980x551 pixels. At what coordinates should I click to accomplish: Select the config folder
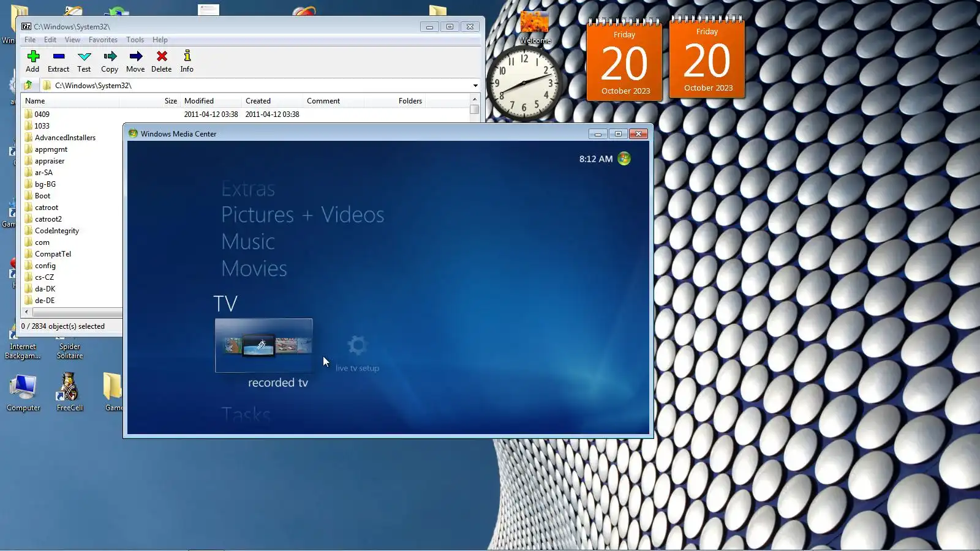[45, 266]
